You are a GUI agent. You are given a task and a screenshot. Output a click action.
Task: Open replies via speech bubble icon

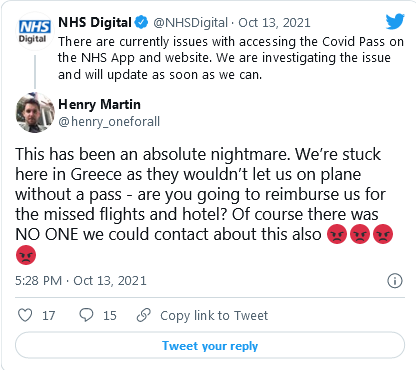86,315
